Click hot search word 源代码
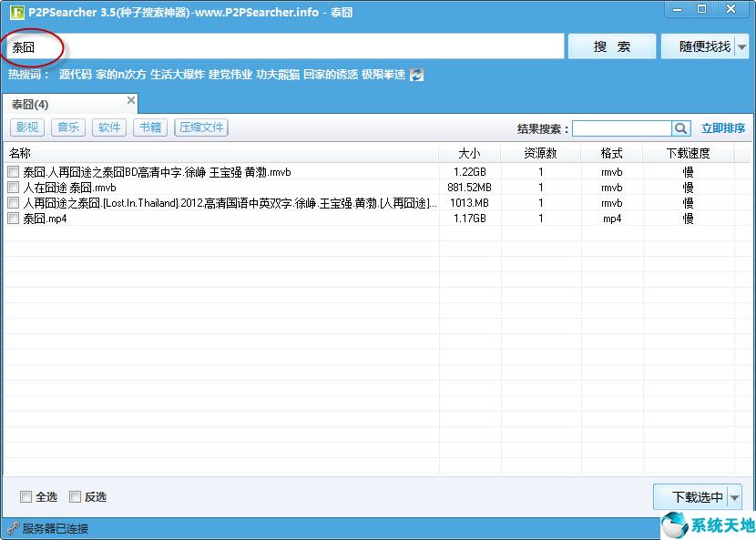The image size is (756, 540). click(x=76, y=75)
